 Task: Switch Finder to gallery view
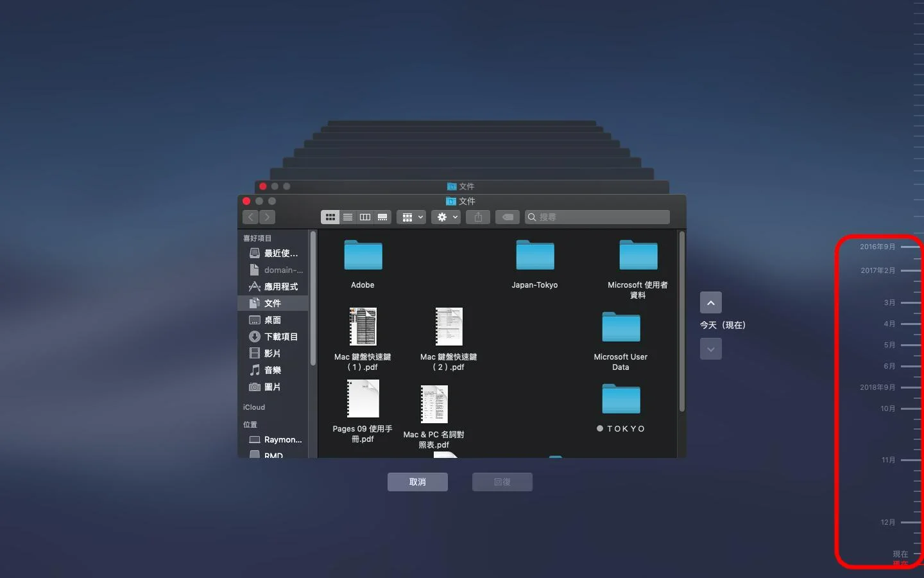click(x=382, y=217)
